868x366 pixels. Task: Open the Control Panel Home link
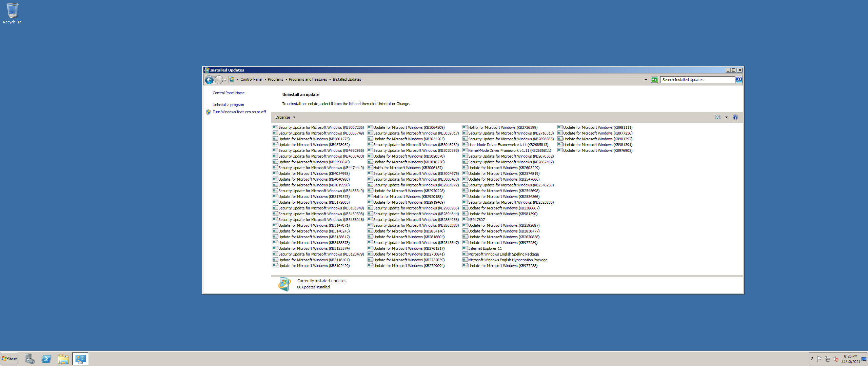(x=228, y=93)
